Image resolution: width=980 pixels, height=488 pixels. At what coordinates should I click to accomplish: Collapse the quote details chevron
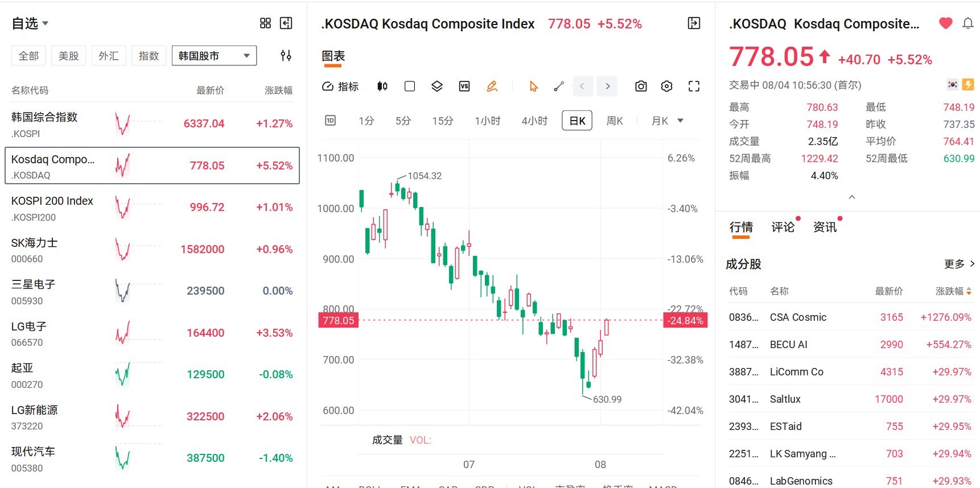coord(852,197)
